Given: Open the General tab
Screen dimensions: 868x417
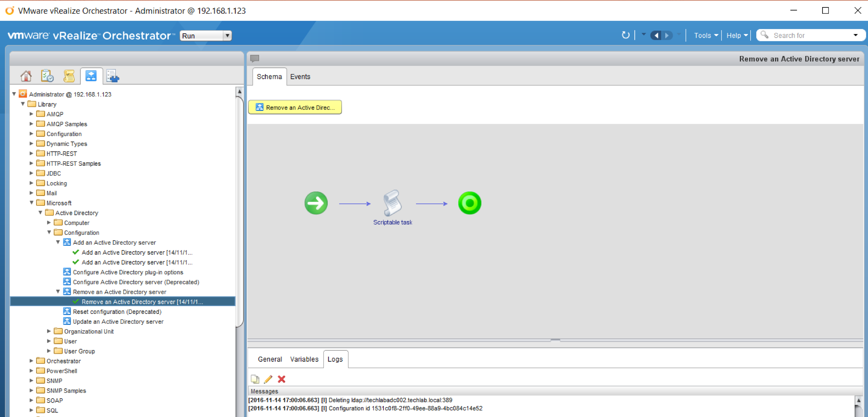Looking at the screenshot, I should [x=270, y=359].
